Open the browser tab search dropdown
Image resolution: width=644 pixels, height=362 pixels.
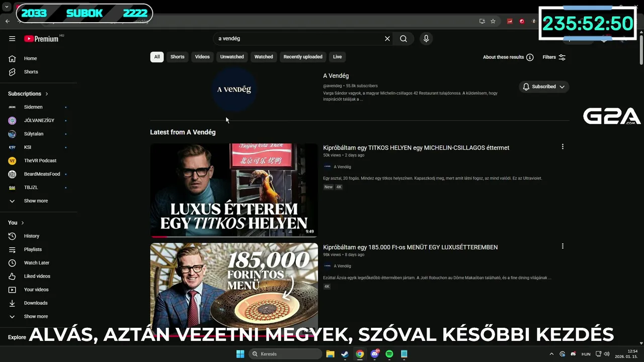coord(7,7)
